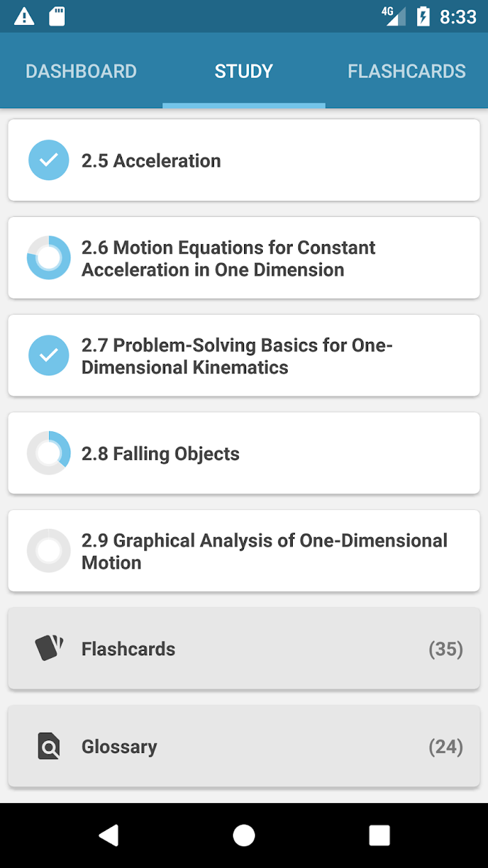
Task: Open 2.6 Motion Equations for Constant Acceleration
Action: point(244,258)
